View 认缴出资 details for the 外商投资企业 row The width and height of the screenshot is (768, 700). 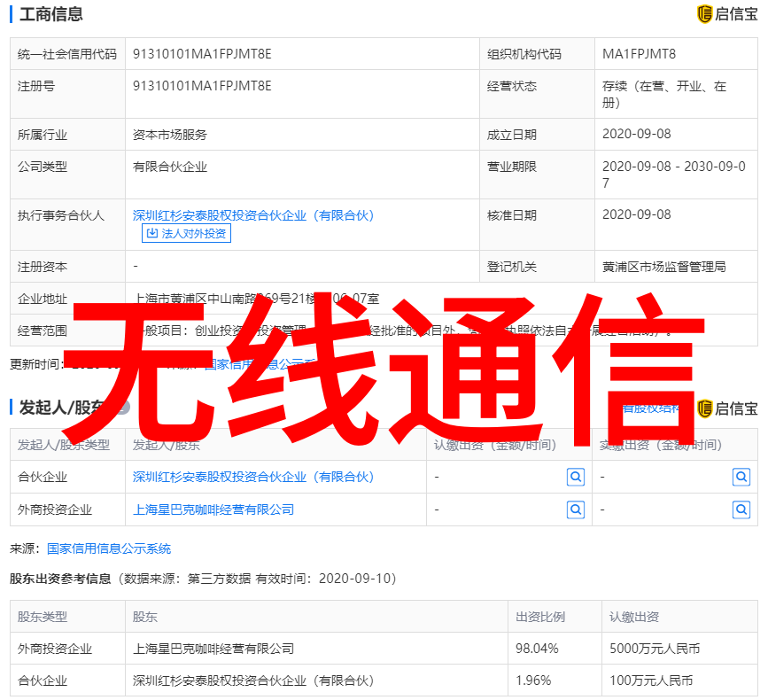[576, 510]
